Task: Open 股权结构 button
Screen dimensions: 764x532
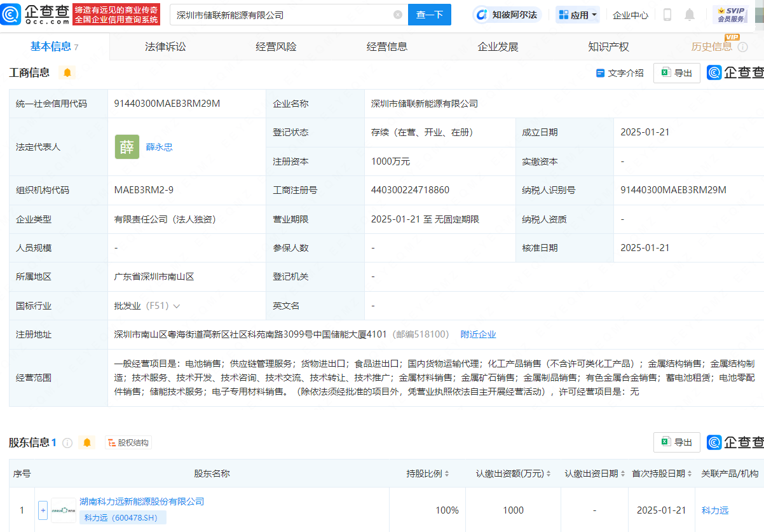Action: [128, 442]
